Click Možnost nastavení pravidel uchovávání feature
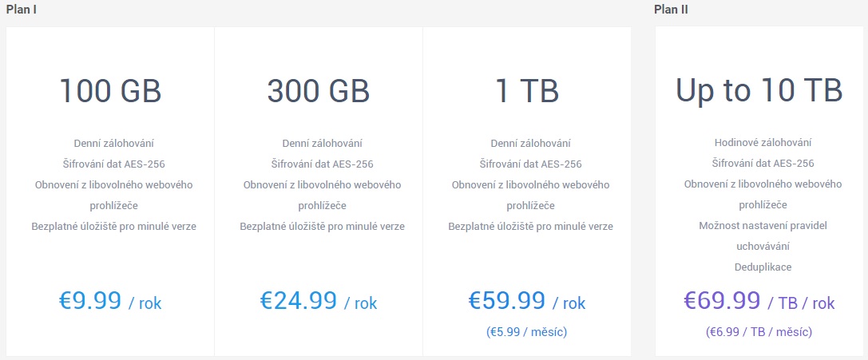Viewport: 868px width, 360px height. [x=763, y=236]
